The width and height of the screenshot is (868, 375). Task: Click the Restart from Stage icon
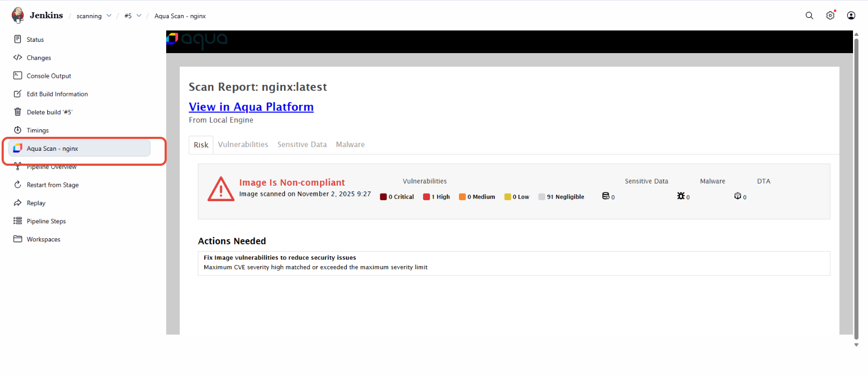[18, 185]
